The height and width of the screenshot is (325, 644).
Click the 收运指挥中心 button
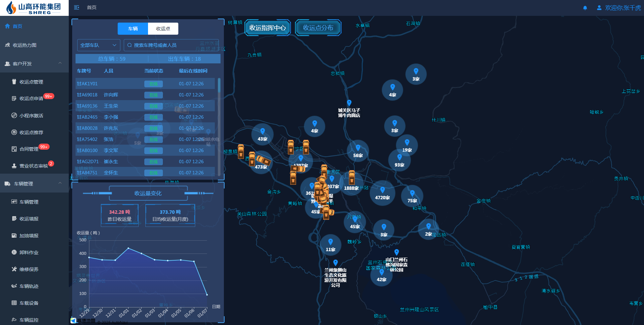click(268, 28)
